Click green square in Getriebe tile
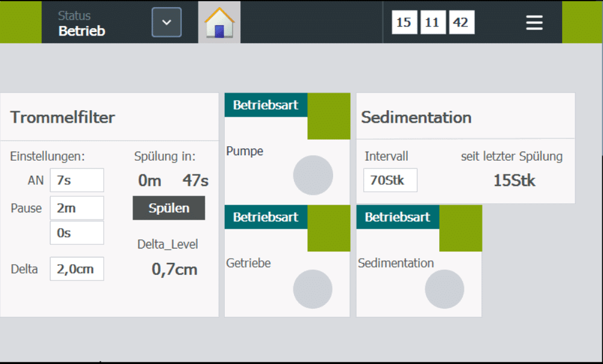Viewport: 603px width, 364px height. (328, 229)
